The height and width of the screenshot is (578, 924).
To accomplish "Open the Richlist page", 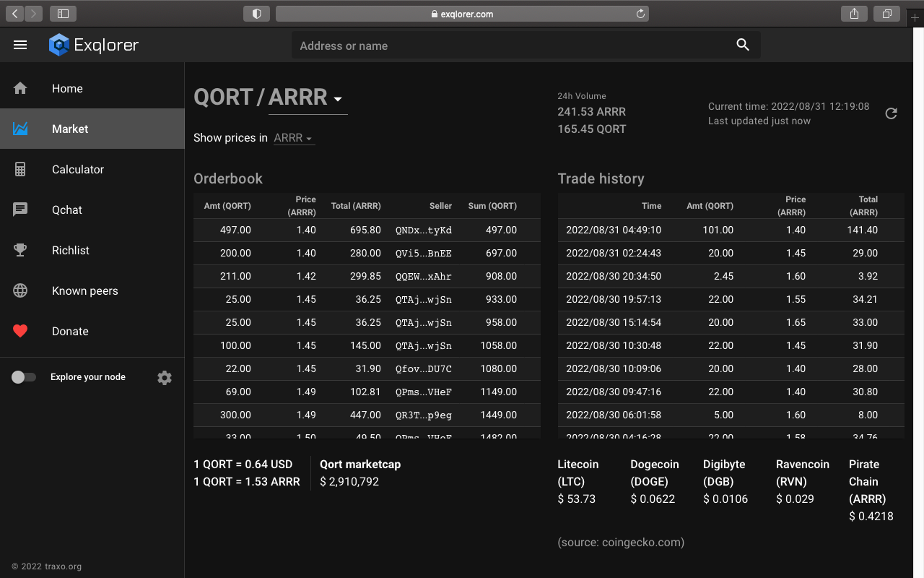I will 92,250.
